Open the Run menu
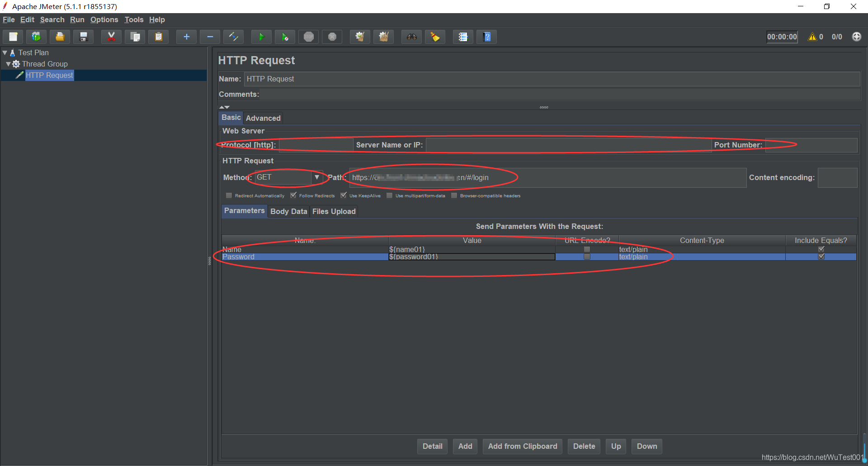 (77, 19)
